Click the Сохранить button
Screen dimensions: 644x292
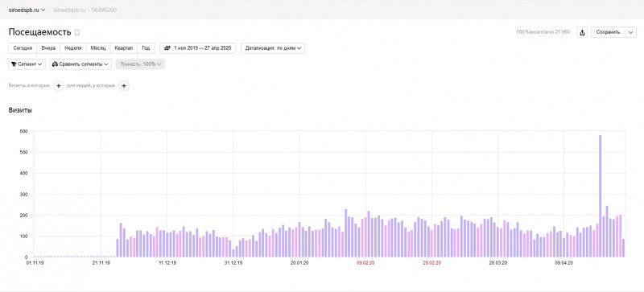pyautogui.click(x=608, y=32)
